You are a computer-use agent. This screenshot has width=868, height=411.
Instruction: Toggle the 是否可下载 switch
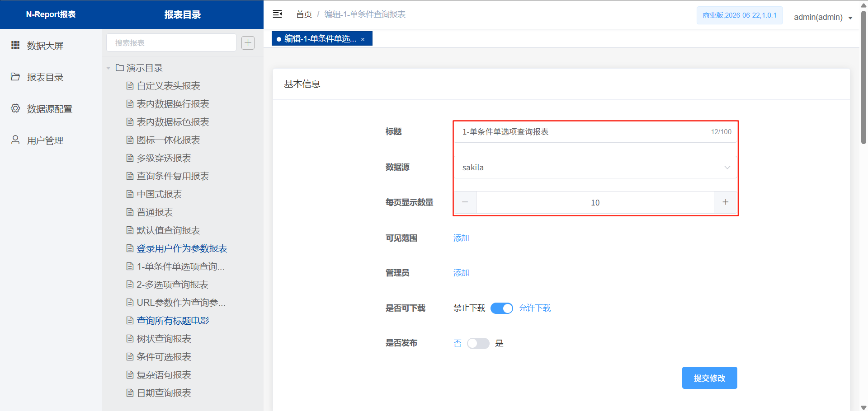click(501, 308)
